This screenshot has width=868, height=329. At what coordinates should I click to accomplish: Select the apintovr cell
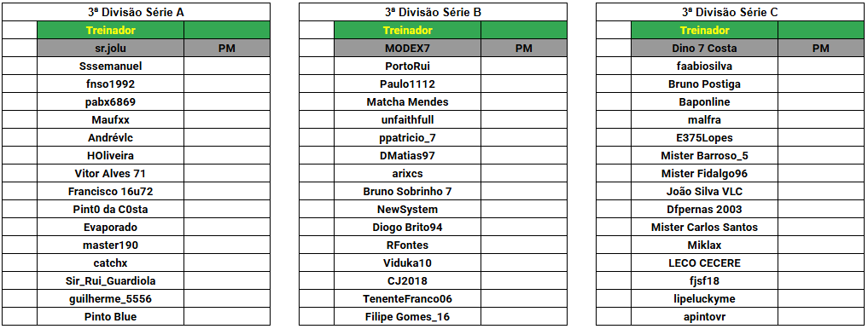[x=705, y=317]
